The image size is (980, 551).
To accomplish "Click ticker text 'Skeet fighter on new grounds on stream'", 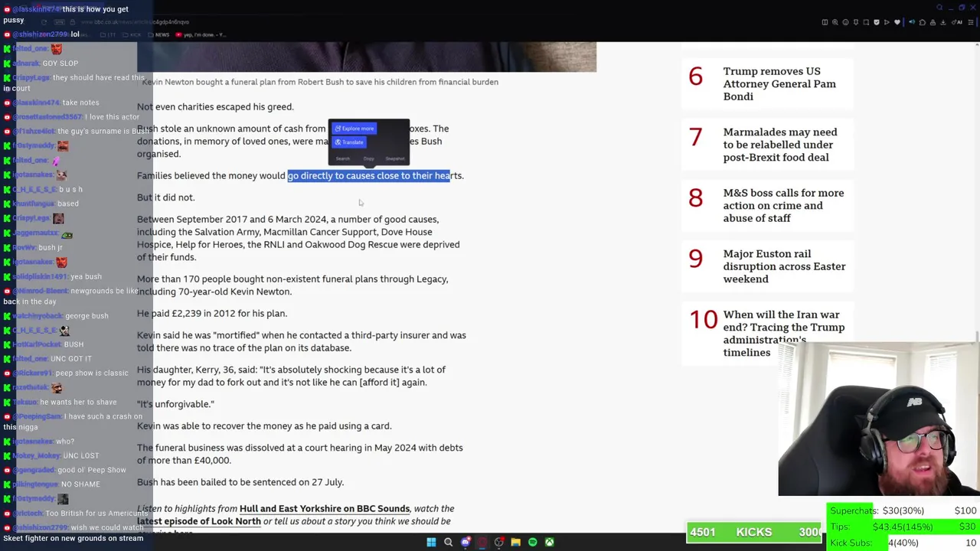I will click(73, 539).
